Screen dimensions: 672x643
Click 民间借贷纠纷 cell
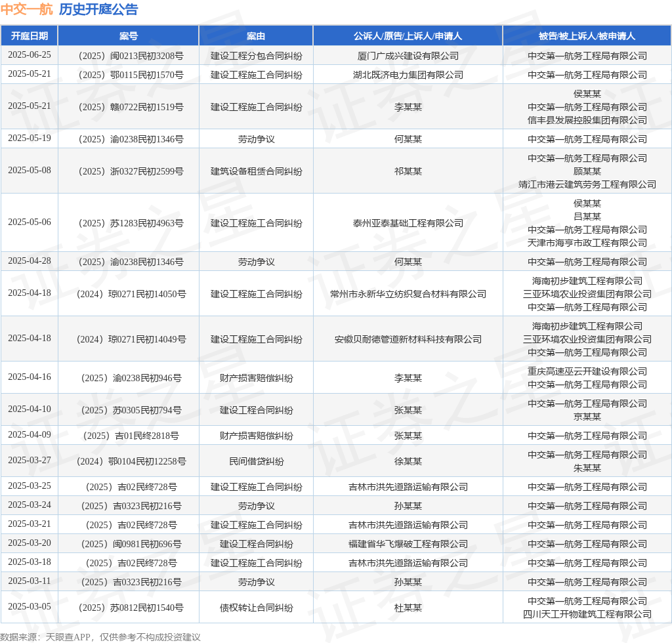257,461
